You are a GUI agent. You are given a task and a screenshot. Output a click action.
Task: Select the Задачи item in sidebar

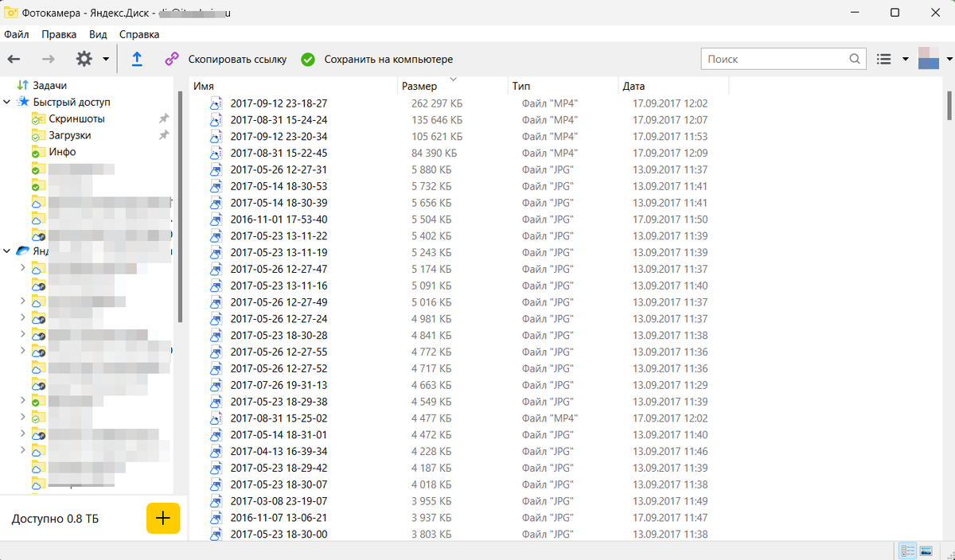pos(49,85)
